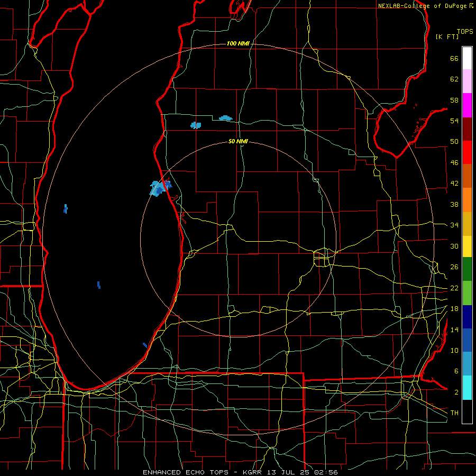Select the gold 34 kft legend swatch
Image resolution: width=476 pixels, height=476 pixels.
[467, 224]
